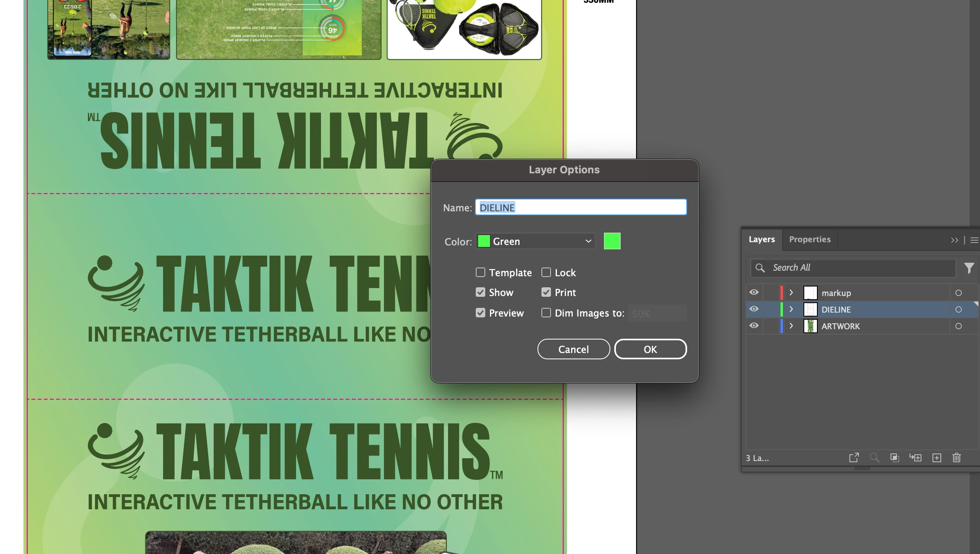Switch to the Properties tab

pos(809,239)
